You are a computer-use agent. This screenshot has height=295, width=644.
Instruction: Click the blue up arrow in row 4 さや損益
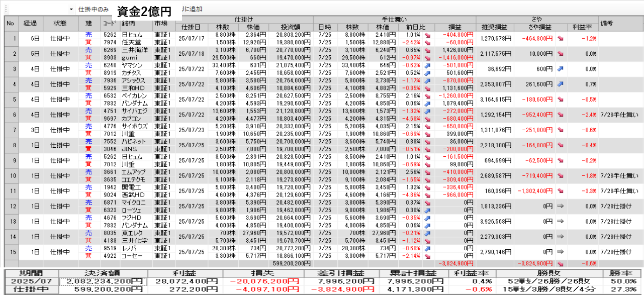[x=561, y=84]
